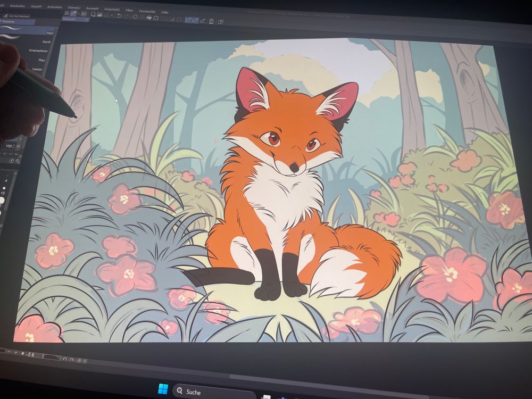Image resolution: width=532 pixels, height=399 pixels.
Task: Click the stepper arrows beside value 100
Action: tap(14, 146)
